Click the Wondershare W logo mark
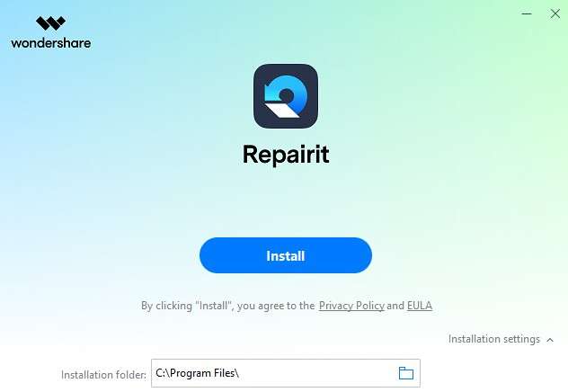This screenshot has height=392, width=568. pos(50,23)
